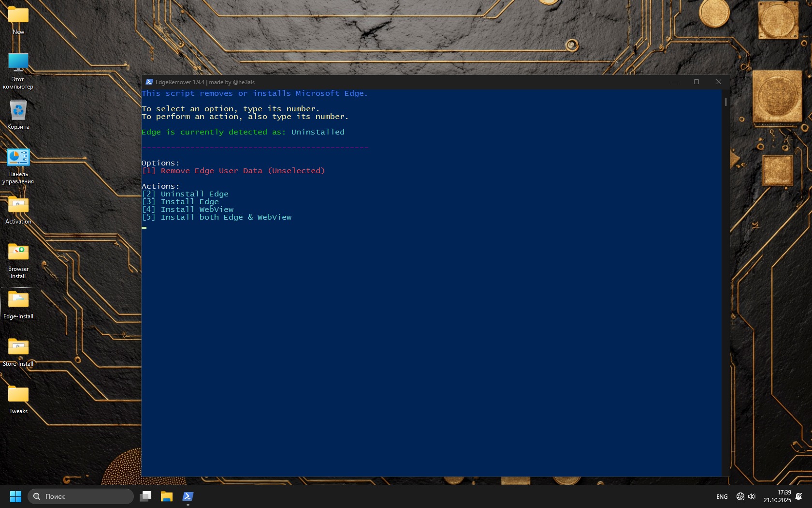Maximize the EdgeRemover window
The width and height of the screenshot is (812, 508).
point(696,82)
